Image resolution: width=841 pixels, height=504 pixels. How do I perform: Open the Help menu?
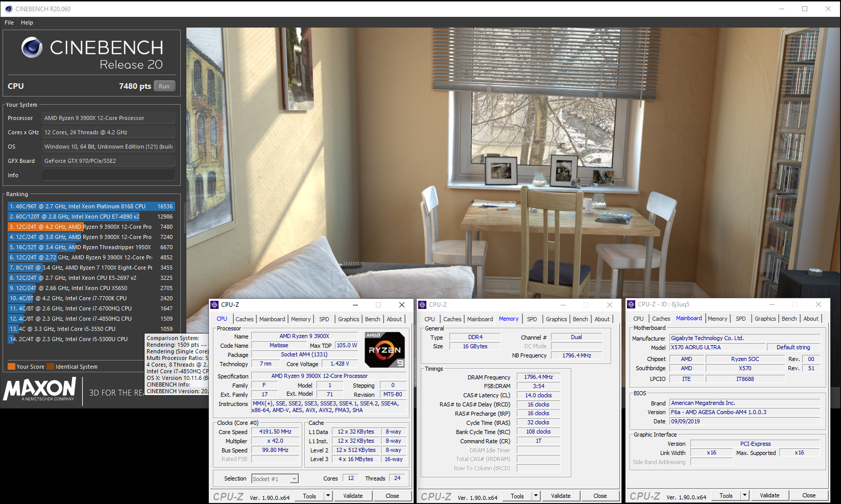tap(27, 22)
